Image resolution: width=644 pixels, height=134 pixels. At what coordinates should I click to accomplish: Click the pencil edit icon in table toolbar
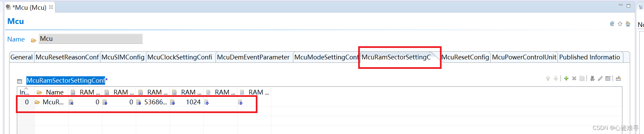[x=600, y=78]
